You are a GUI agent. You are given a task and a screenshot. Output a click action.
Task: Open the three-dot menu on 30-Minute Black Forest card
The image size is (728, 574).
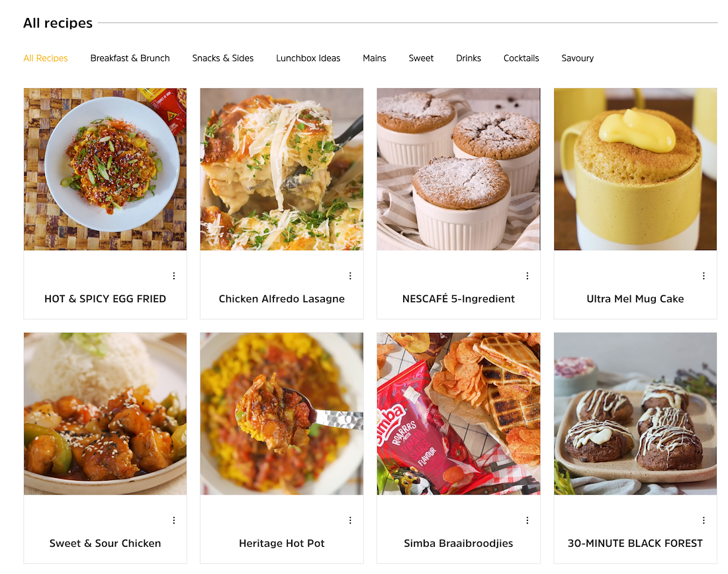tap(704, 520)
